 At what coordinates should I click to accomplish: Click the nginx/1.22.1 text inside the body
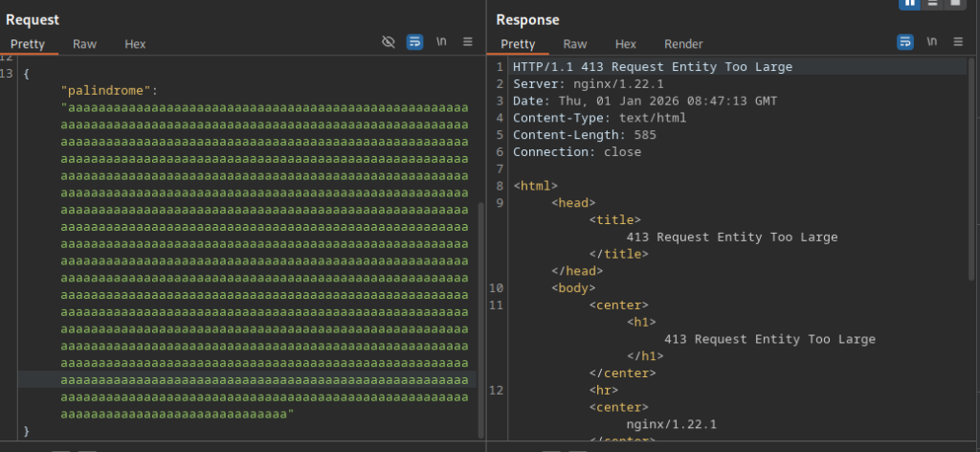click(671, 424)
